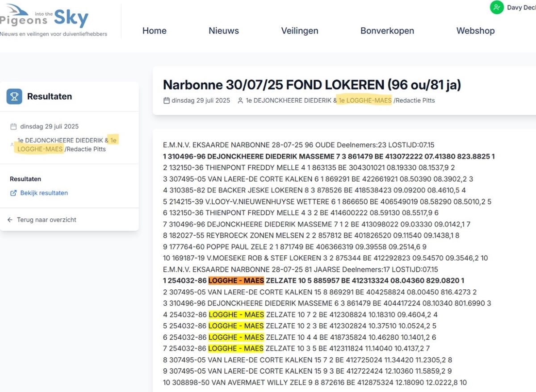
Task: Click the trophy icon beside Resultaten
Action: 14,96
